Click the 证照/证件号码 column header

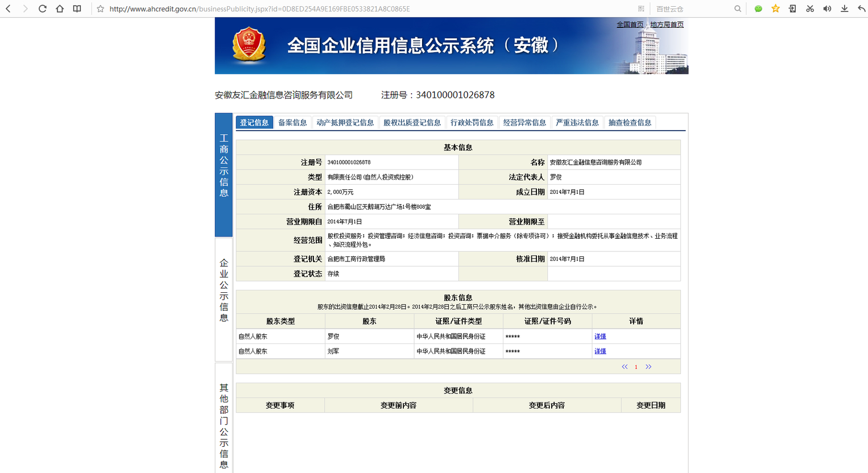coord(548,321)
